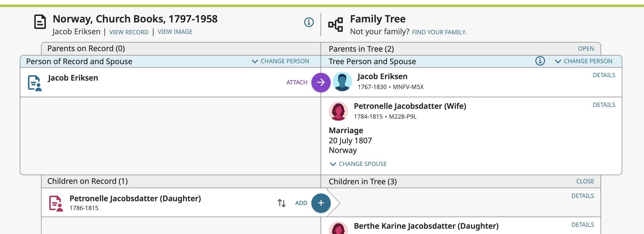Click the blue plus add-child button
The height and width of the screenshot is (234, 644).
[321, 203]
